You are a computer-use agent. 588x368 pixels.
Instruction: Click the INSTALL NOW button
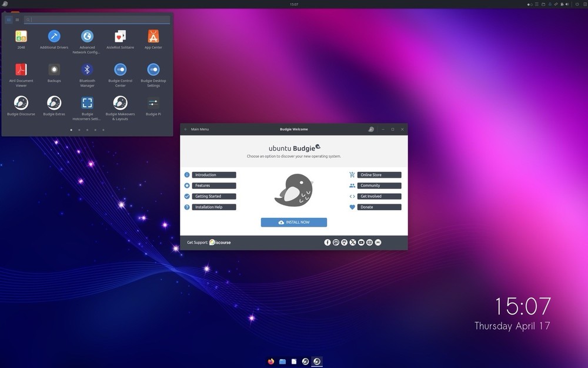pyautogui.click(x=293, y=222)
